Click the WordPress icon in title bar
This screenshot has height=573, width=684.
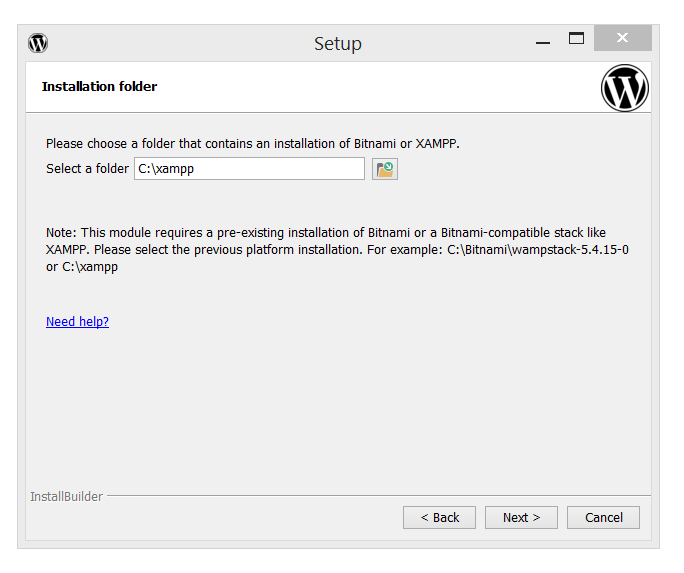pos(38,43)
